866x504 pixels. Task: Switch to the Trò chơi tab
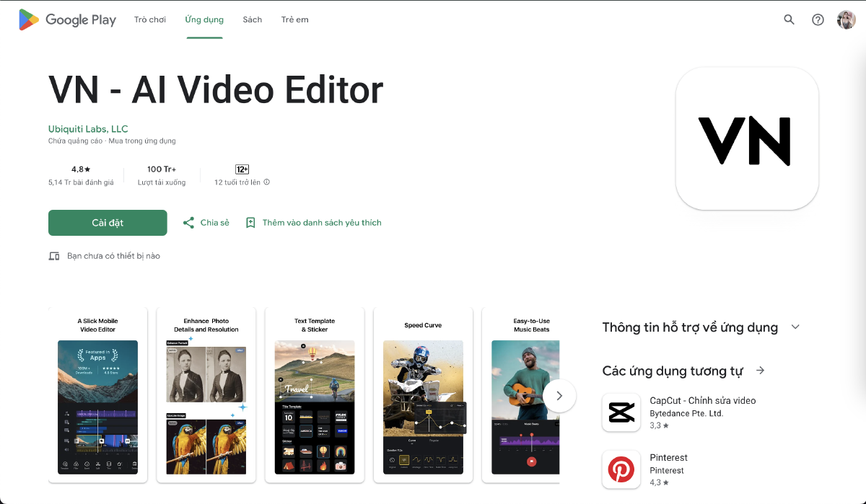pyautogui.click(x=150, y=19)
